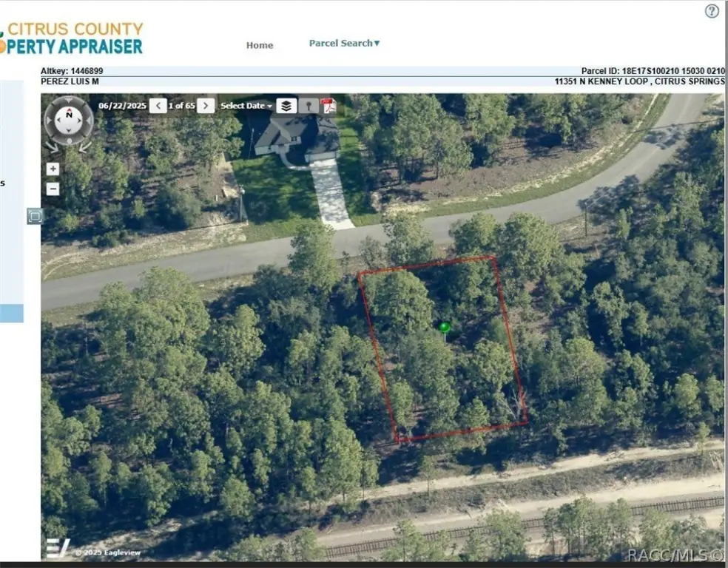Expand the Select Date dropdown
The height and width of the screenshot is (568, 728).
[246, 106]
